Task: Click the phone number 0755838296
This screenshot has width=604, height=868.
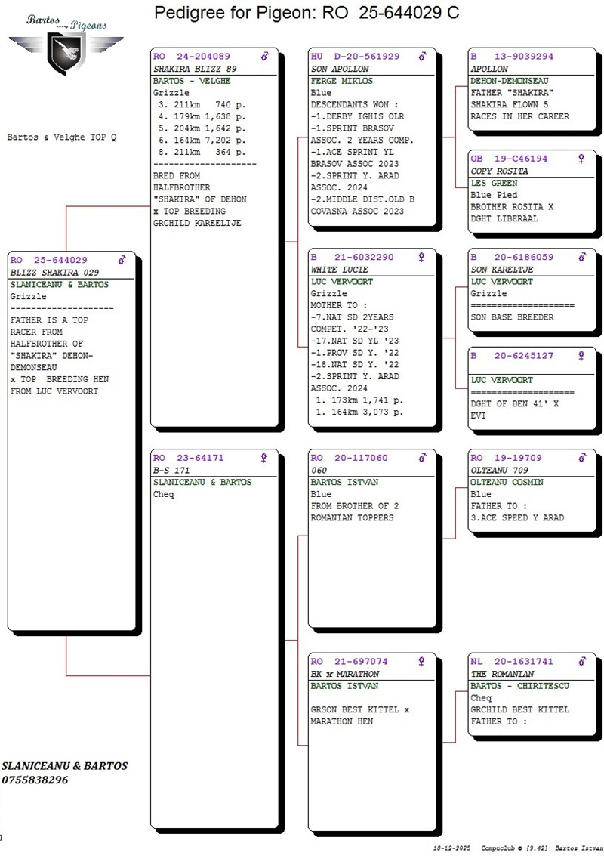Action: [x=35, y=780]
